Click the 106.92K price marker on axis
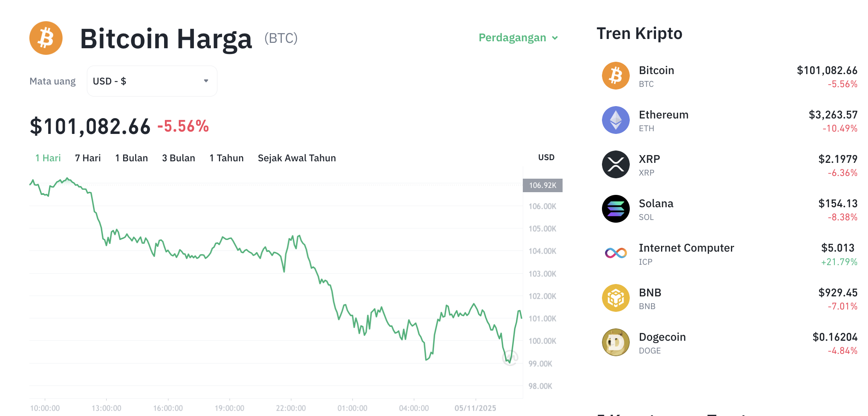 pyautogui.click(x=543, y=185)
